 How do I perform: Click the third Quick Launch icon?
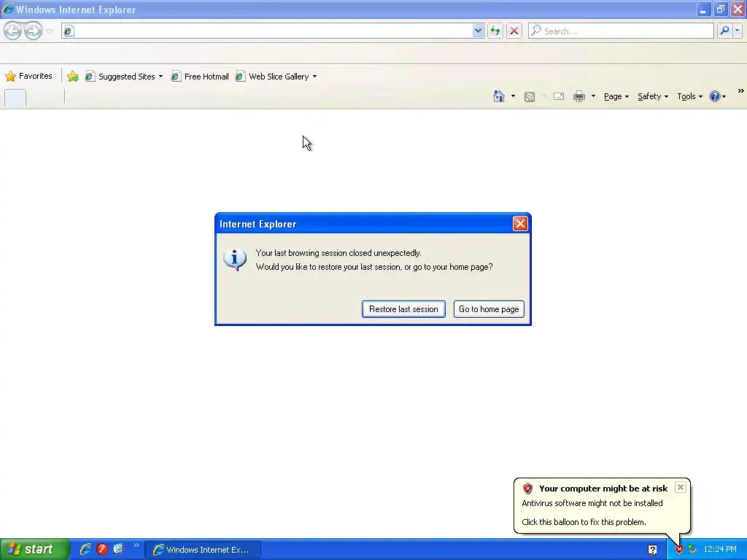coord(117,549)
